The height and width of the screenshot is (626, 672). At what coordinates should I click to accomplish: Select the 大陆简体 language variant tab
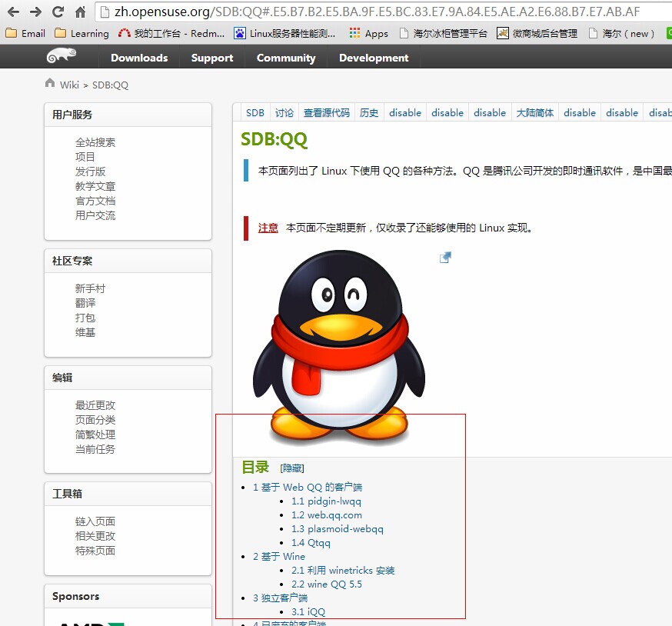[x=535, y=113]
